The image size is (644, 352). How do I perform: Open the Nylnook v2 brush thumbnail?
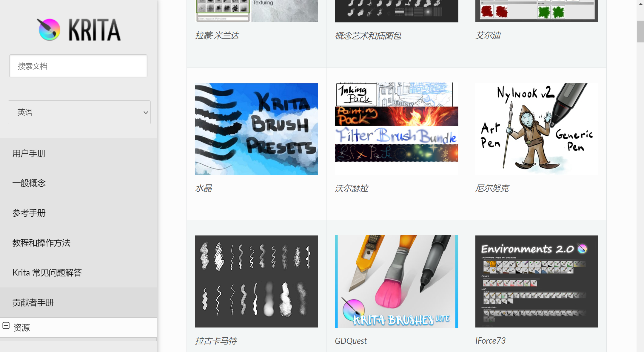click(537, 129)
